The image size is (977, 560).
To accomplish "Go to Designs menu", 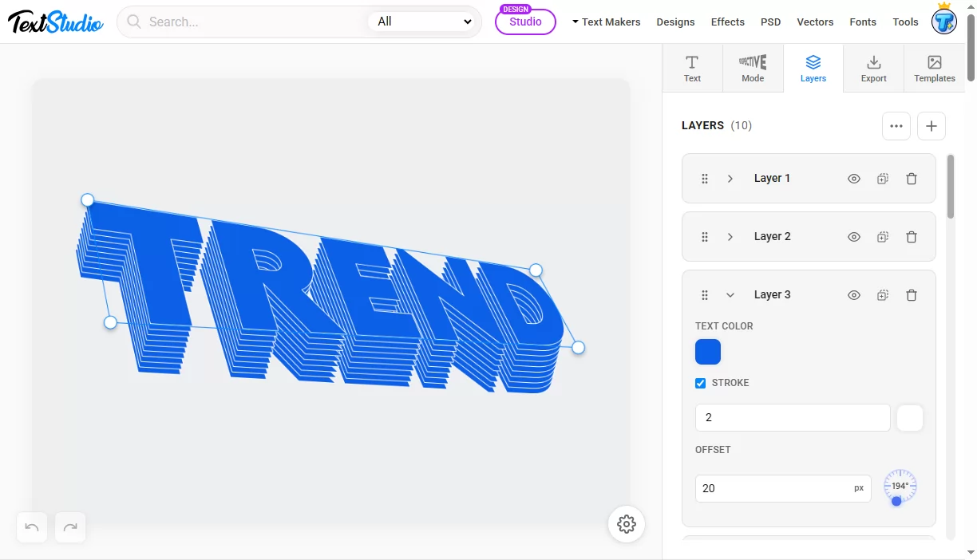I will [x=675, y=22].
